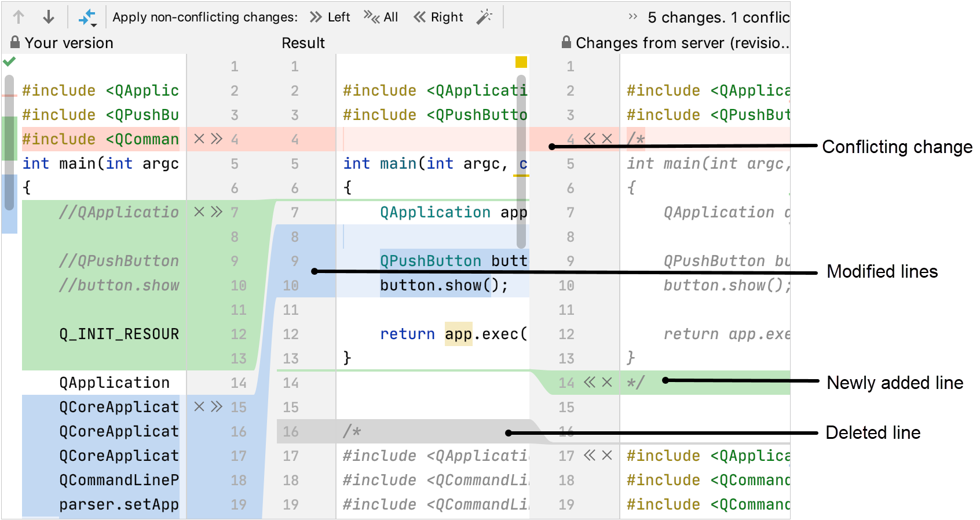Click 'return app.exec(' line in Result
Image resolution: width=980 pixels, height=520 pixels.
click(x=454, y=334)
